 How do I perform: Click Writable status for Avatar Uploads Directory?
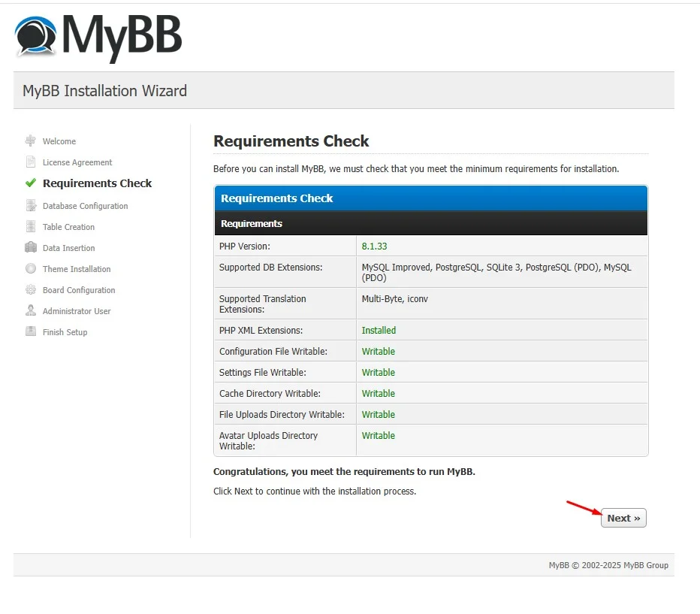pyautogui.click(x=378, y=435)
